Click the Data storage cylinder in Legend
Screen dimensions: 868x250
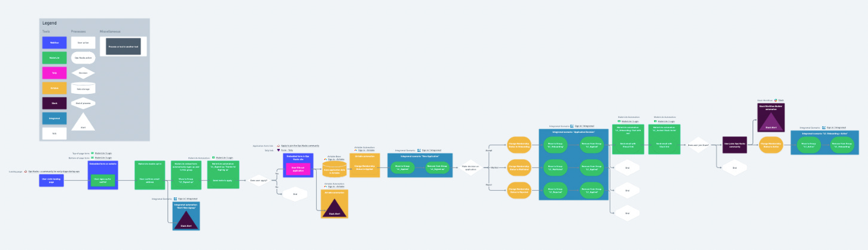83,88
